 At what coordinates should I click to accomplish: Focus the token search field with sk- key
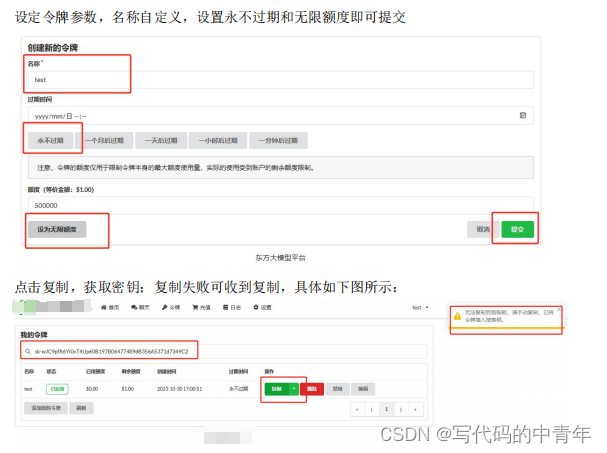click(x=225, y=352)
